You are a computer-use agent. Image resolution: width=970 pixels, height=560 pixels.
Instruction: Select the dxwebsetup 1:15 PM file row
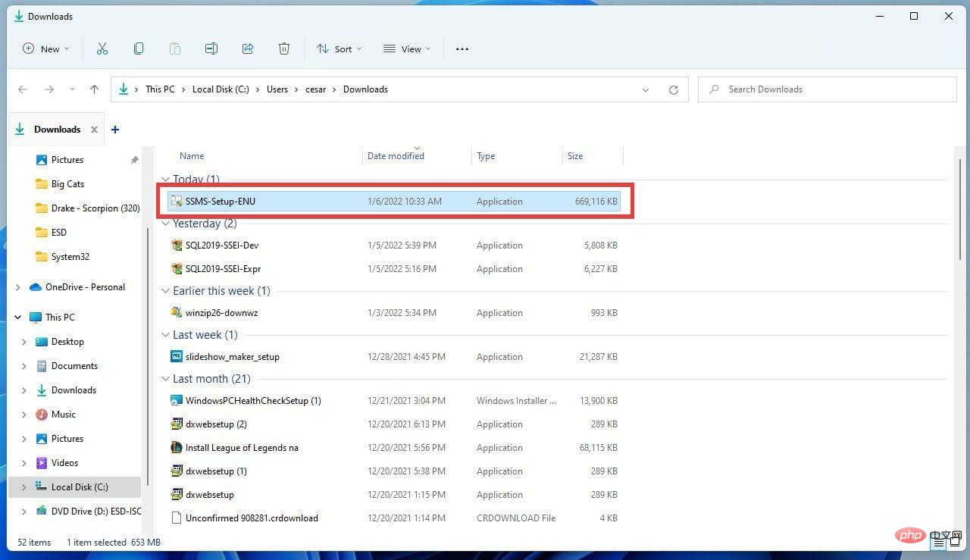(394, 495)
